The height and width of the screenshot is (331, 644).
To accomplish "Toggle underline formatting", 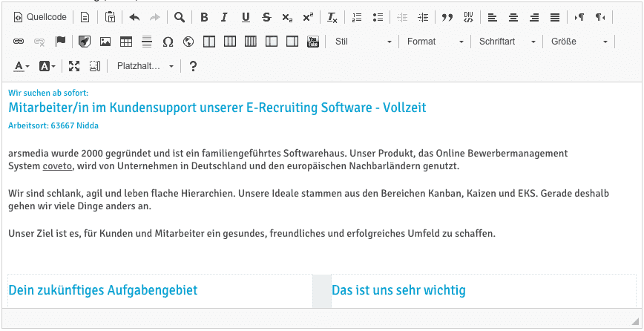I will pyautogui.click(x=246, y=17).
